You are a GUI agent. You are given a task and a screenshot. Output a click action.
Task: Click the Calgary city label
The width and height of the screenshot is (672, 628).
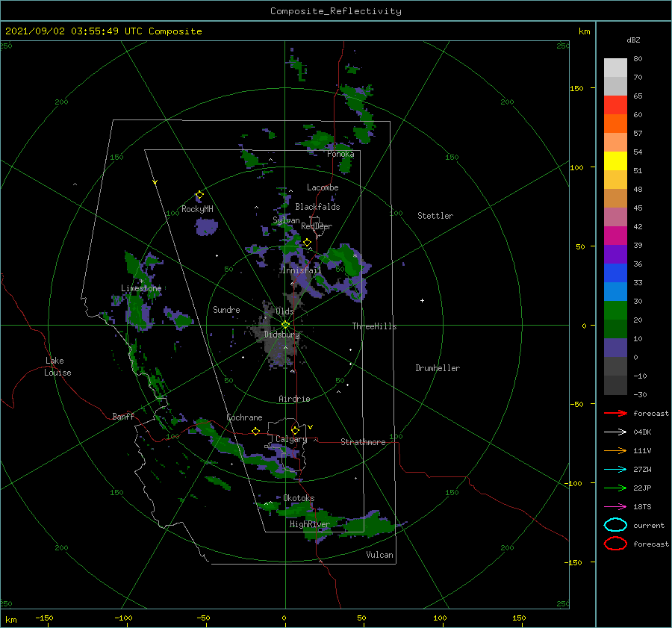[291, 439]
